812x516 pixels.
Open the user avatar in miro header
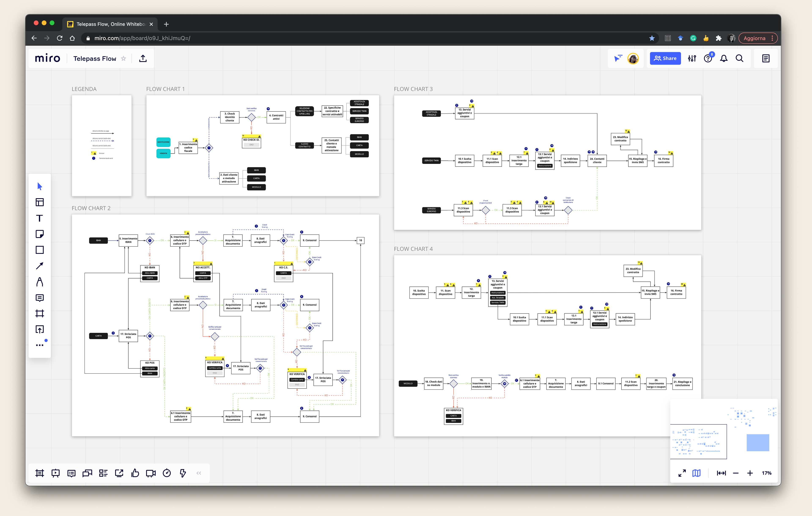pyautogui.click(x=633, y=58)
